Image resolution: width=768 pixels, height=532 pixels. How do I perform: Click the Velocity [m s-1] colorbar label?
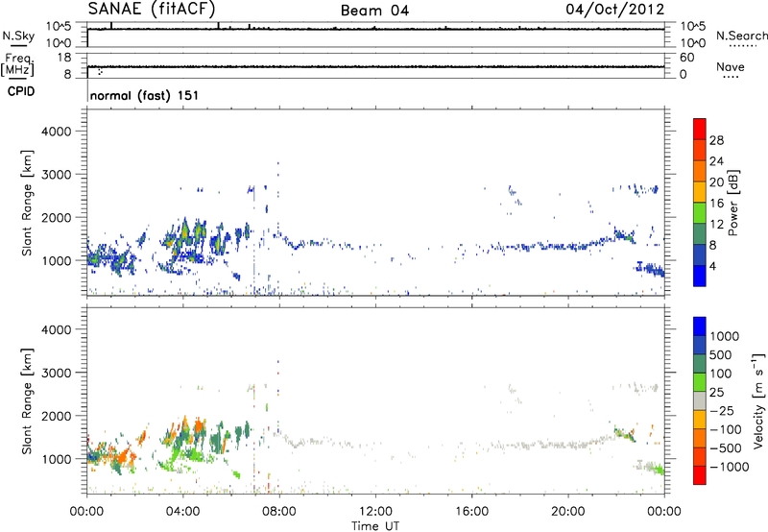click(x=758, y=401)
